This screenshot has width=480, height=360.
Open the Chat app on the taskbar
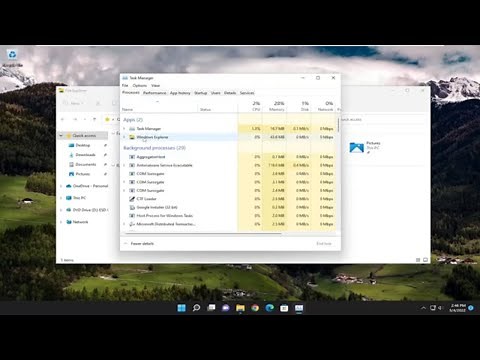tap(226, 308)
